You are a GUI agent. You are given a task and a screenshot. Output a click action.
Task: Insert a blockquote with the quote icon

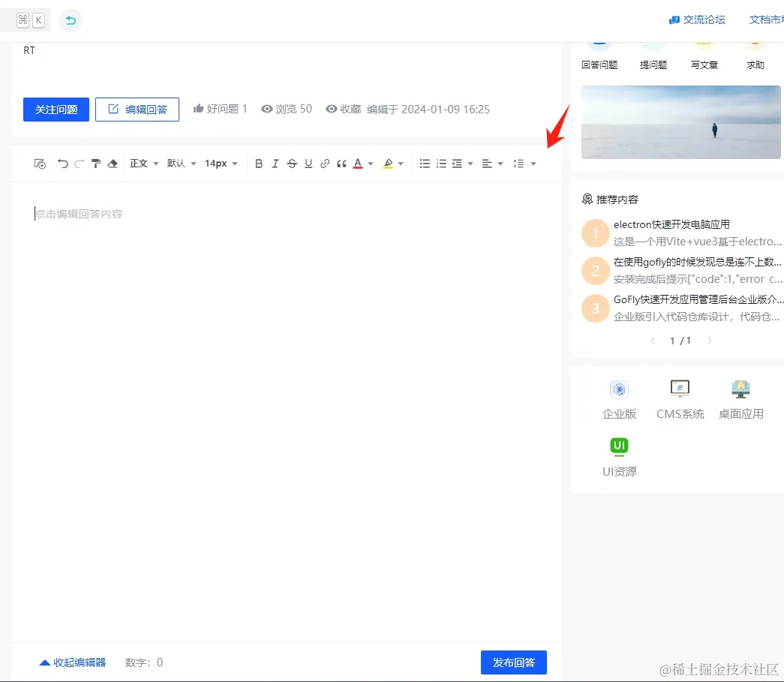tap(341, 164)
